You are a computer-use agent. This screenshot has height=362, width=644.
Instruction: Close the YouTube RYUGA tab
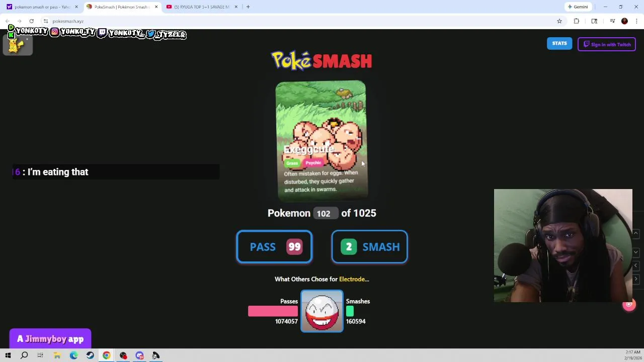pos(236,7)
